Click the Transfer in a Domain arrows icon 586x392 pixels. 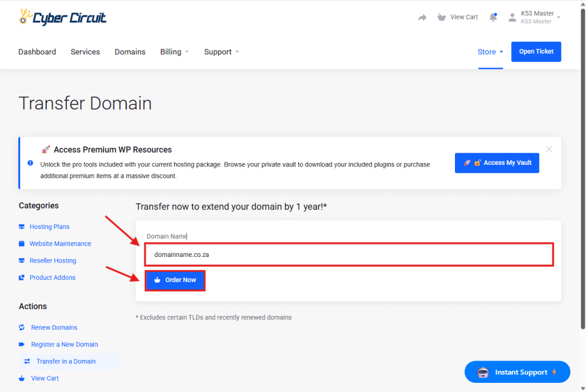(27, 361)
